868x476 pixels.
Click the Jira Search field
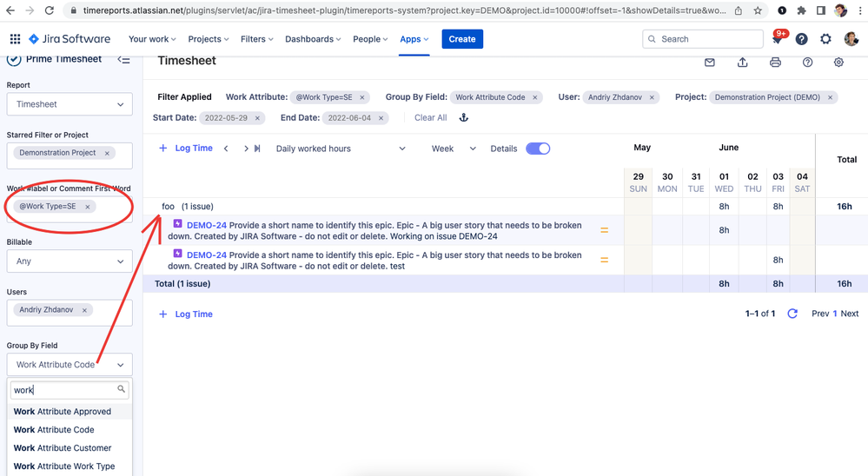tap(703, 39)
